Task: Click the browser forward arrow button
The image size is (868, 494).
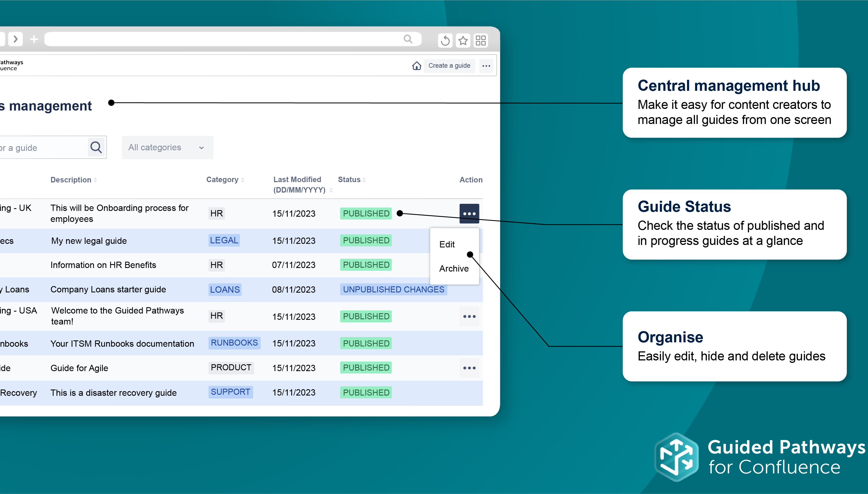Action: pyautogui.click(x=16, y=39)
